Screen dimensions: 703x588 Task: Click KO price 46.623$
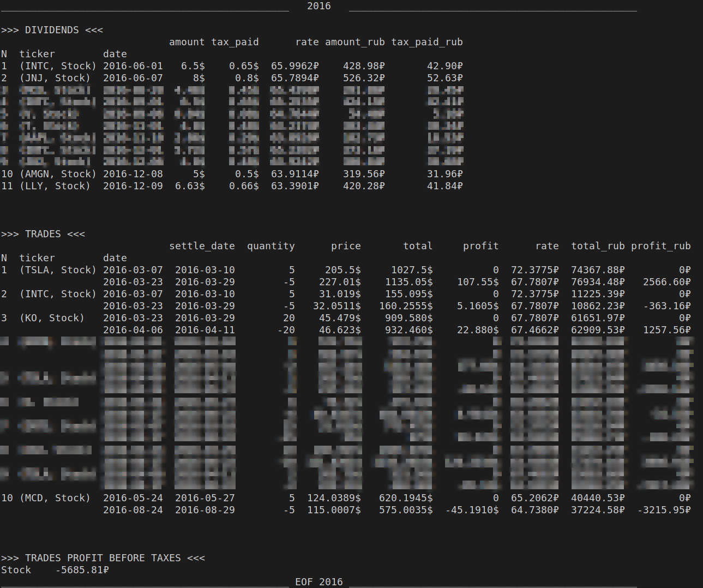[340, 330]
